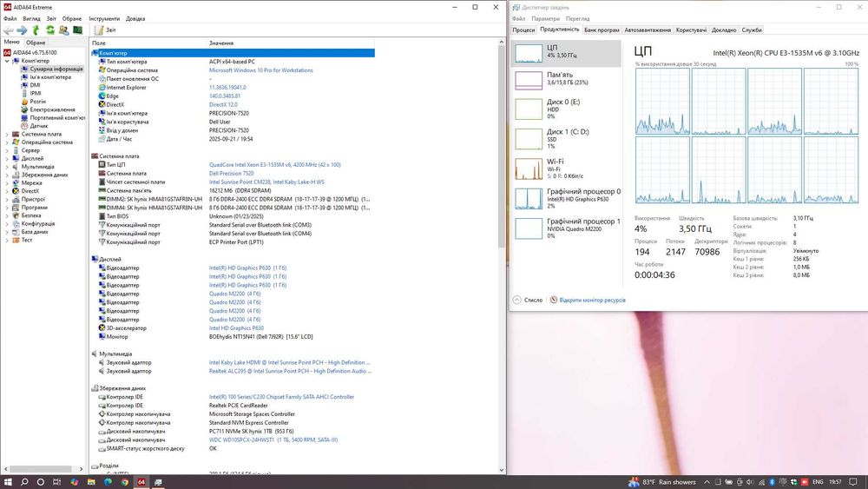Click Відкрити монітор ресурсів link in Task Manager
The height and width of the screenshot is (489, 868).
(x=592, y=301)
